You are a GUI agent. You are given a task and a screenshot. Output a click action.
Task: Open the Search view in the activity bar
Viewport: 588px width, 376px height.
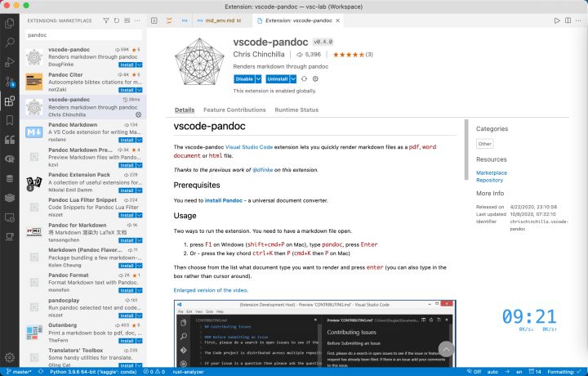pyautogui.click(x=9, y=42)
